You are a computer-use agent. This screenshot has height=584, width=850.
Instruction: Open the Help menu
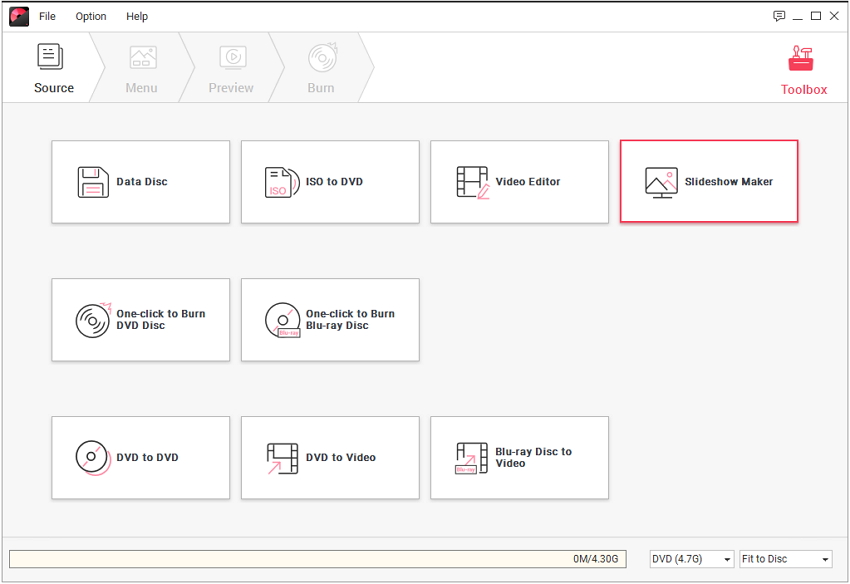pyautogui.click(x=137, y=16)
